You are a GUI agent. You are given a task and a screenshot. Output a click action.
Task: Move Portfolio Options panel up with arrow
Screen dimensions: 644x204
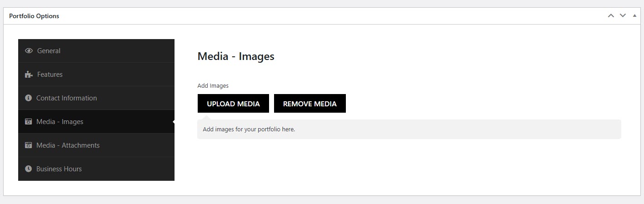tap(611, 16)
